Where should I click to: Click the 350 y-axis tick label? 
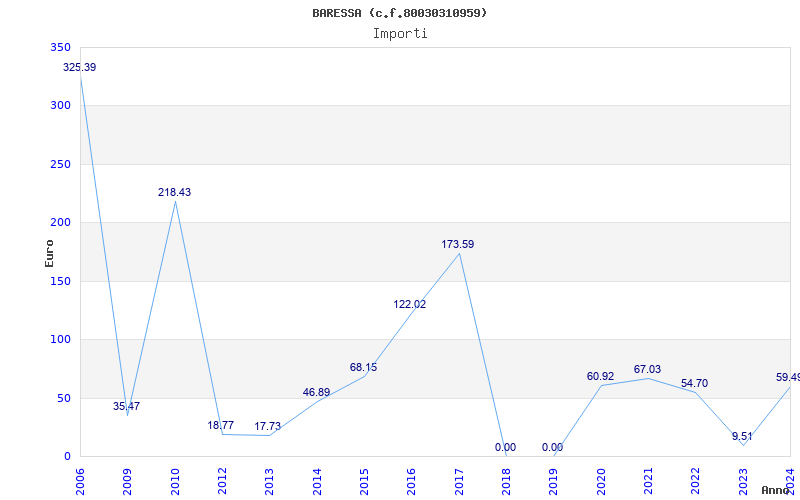(60, 47)
